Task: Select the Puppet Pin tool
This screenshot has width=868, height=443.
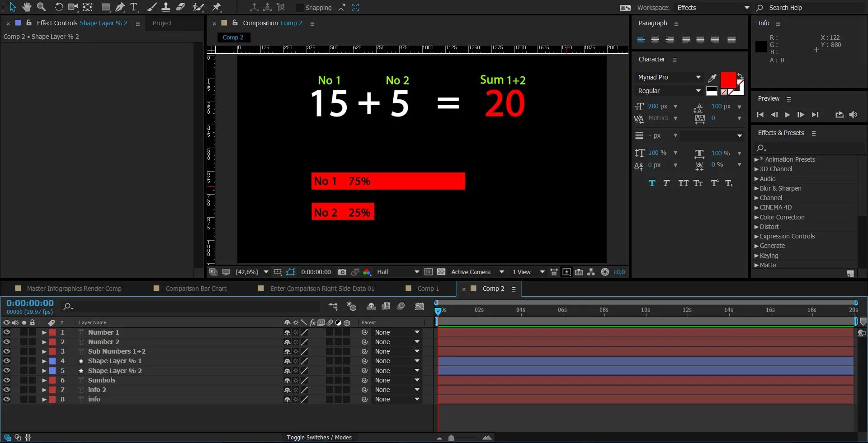Action: point(217,7)
